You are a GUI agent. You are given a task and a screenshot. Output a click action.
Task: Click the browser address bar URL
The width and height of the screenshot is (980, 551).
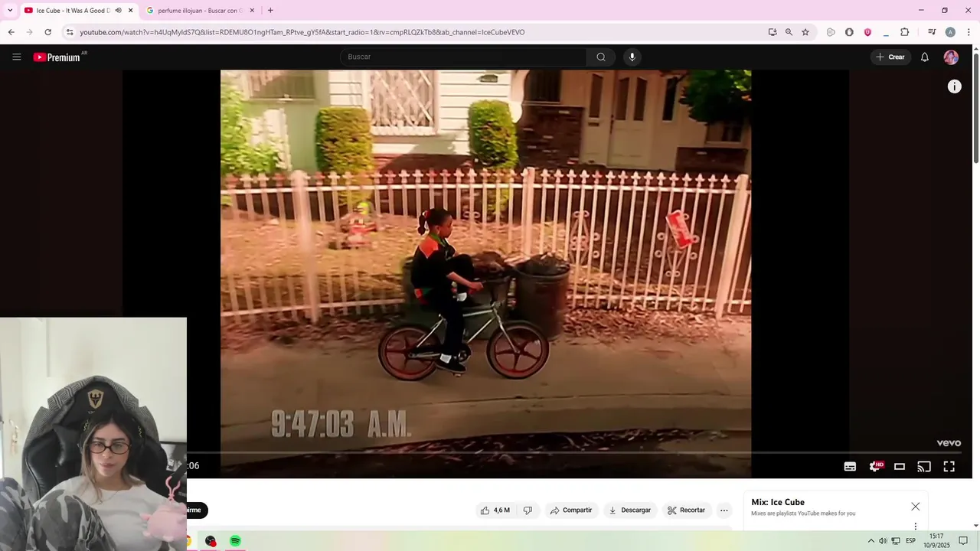pyautogui.click(x=302, y=32)
